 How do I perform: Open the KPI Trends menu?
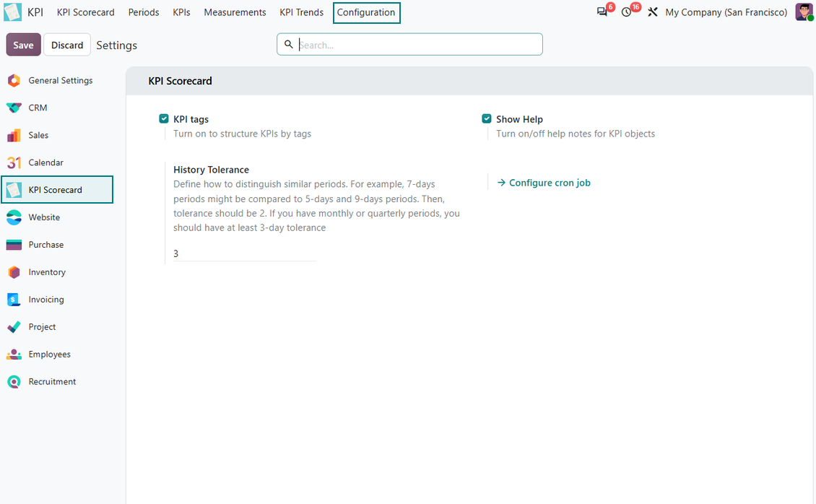click(301, 12)
